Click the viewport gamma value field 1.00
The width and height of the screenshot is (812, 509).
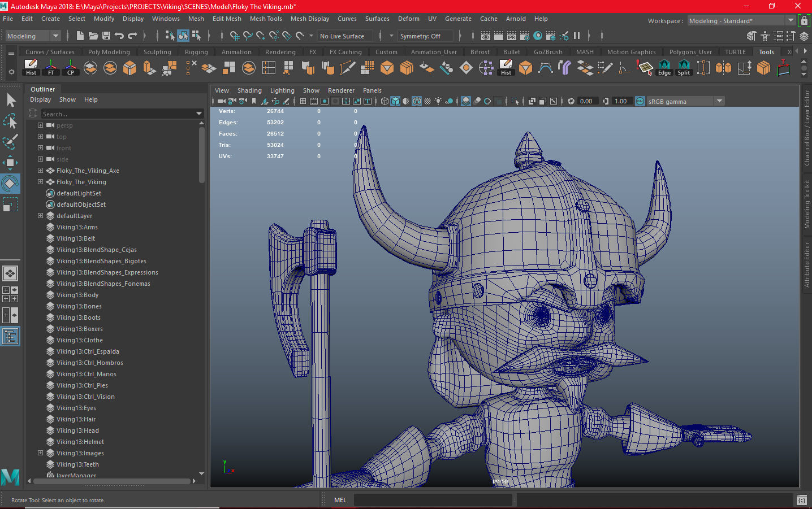point(622,101)
